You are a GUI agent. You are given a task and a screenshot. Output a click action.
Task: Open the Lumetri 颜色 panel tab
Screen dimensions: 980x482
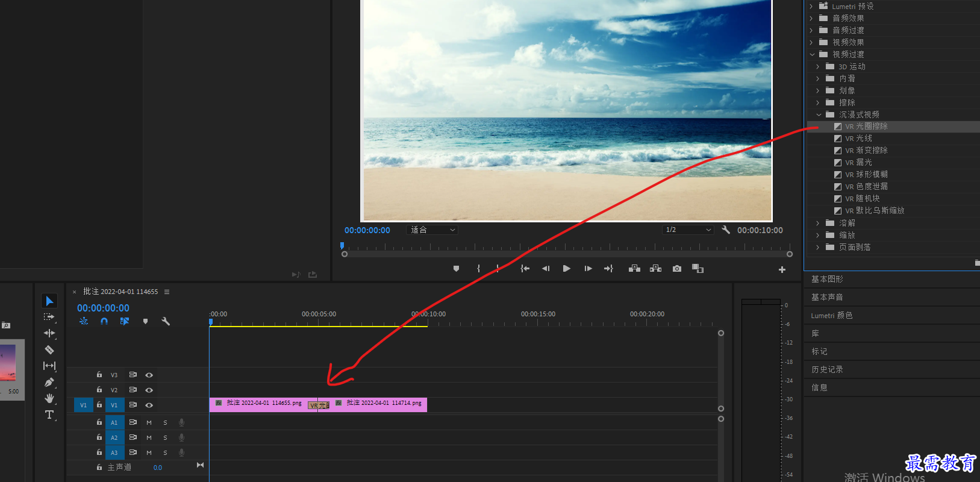(x=832, y=315)
